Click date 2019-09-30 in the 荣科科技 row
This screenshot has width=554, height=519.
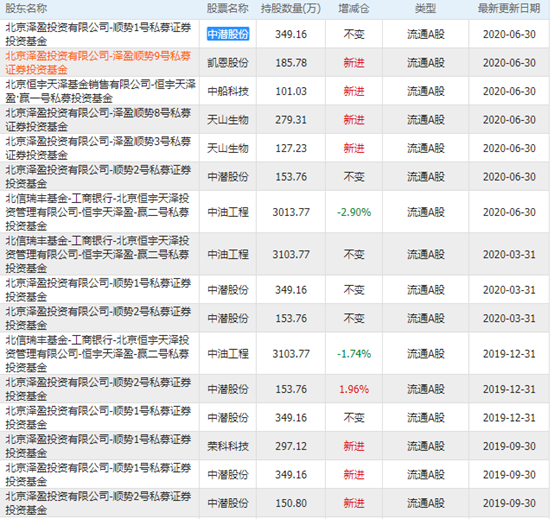click(x=509, y=446)
